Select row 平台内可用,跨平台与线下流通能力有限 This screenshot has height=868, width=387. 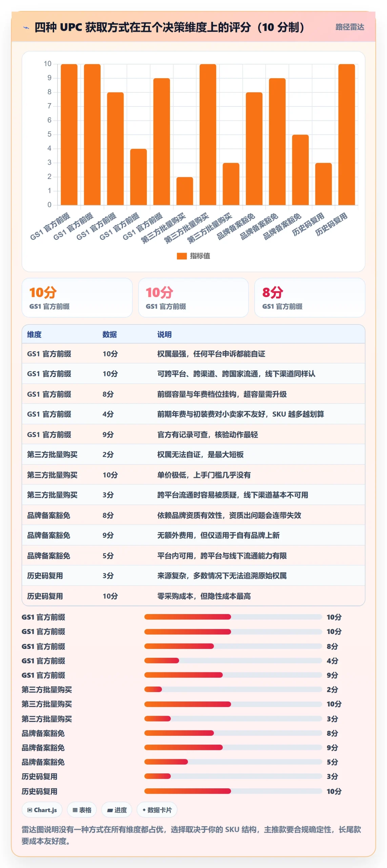(193, 555)
